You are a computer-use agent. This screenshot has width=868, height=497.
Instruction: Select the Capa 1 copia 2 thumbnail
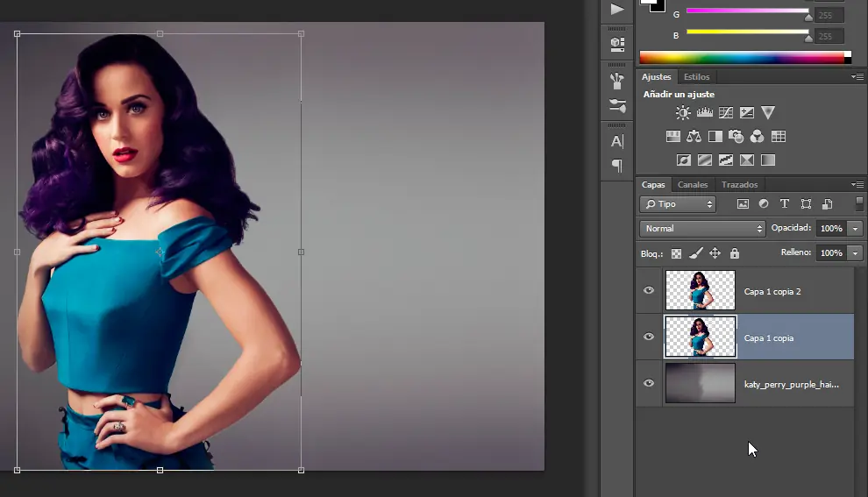(x=701, y=290)
